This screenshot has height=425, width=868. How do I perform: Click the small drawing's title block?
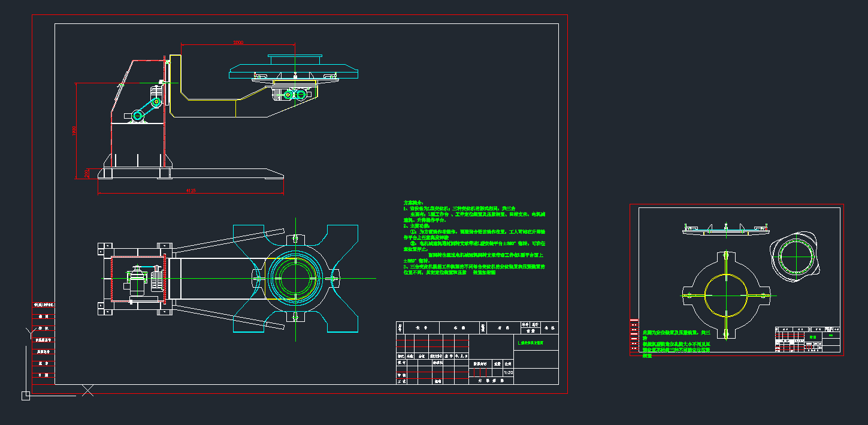807,340
